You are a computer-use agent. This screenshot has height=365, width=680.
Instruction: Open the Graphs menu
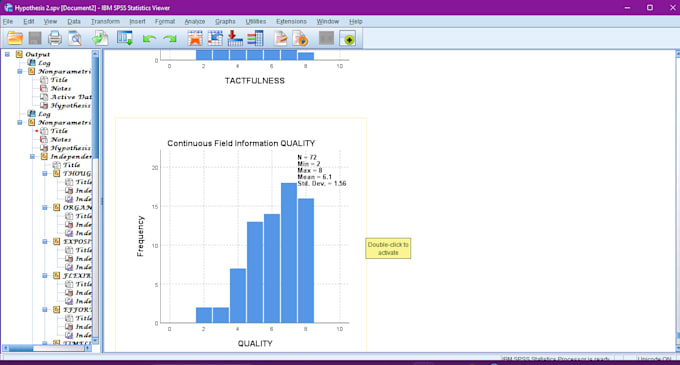[225, 21]
